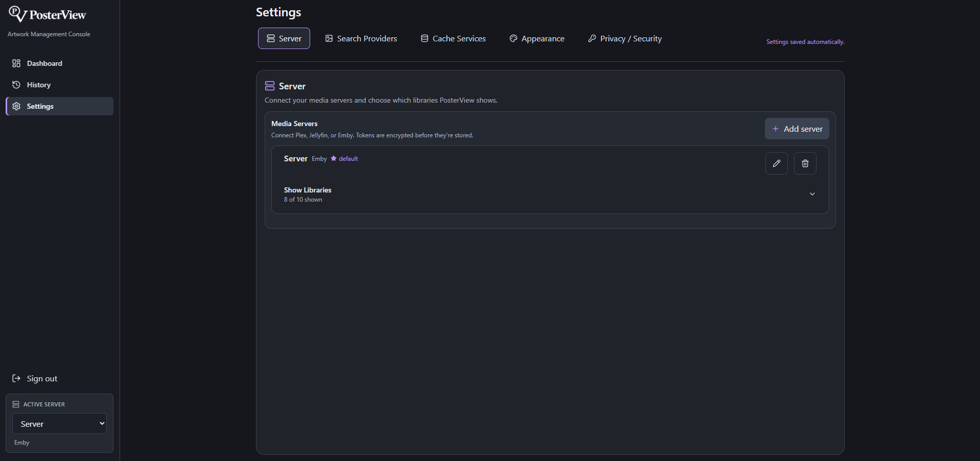Screen dimensions: 980x461
Task: Click the default star icon
Action: 334,158
